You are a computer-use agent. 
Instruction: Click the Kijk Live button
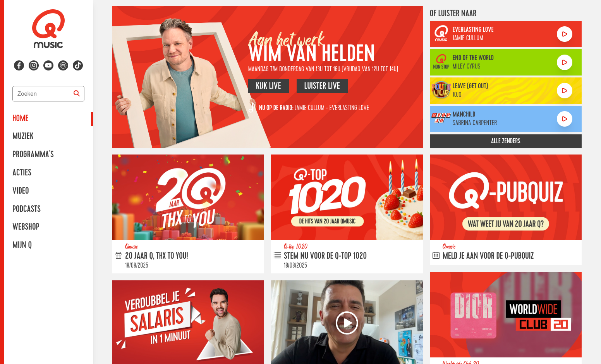click(x=268, y=86)
